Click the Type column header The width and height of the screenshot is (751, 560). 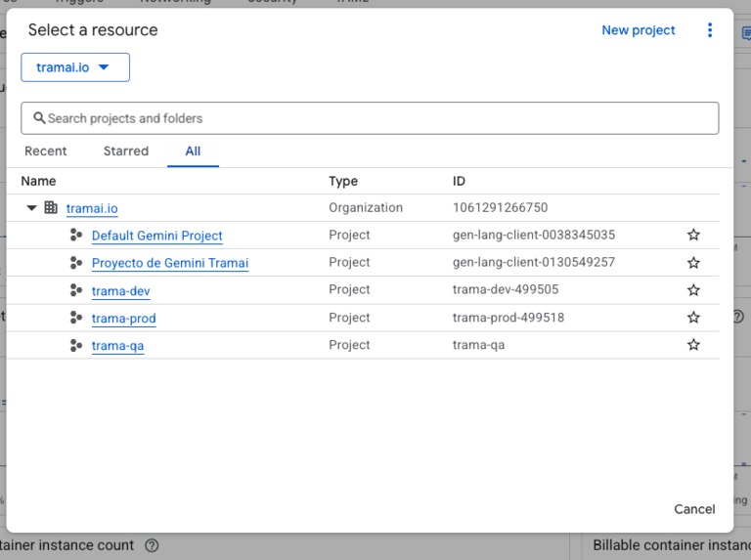[343, 181]
